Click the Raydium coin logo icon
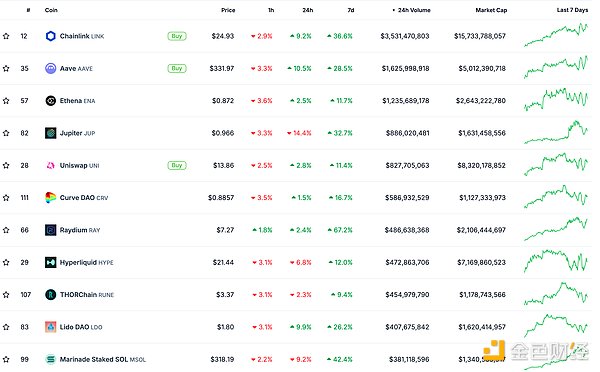The height and width of the screenshot is (372, 600). pos(51,230)
